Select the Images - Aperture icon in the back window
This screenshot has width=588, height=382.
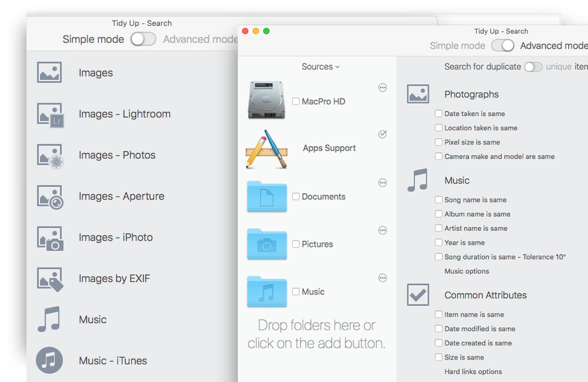50,197
